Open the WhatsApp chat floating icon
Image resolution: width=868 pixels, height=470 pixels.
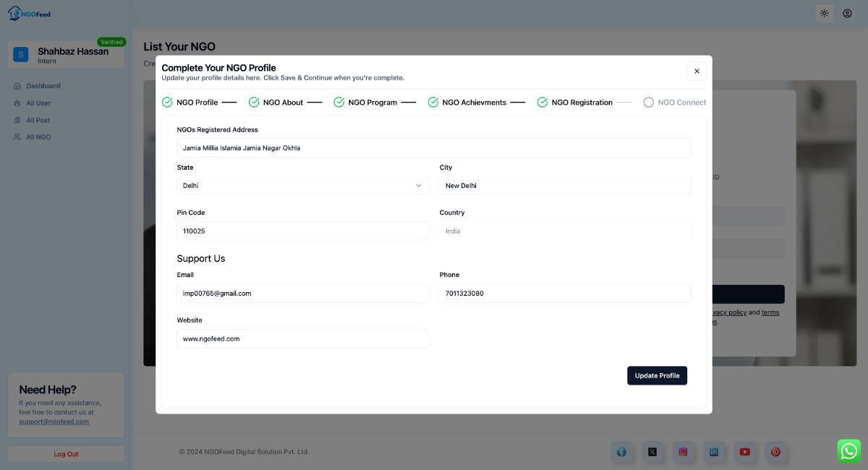848,450
